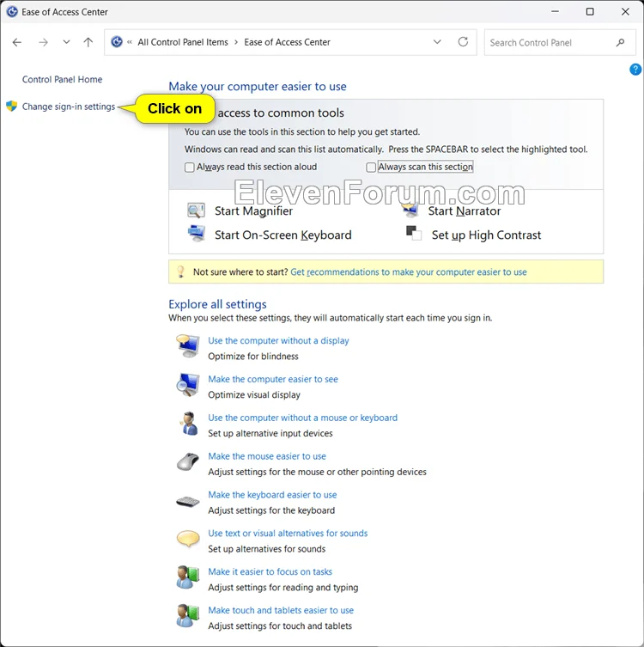644x647 pixels.
Task: Click the title bar Ease of Access icon
Action: 12,11
